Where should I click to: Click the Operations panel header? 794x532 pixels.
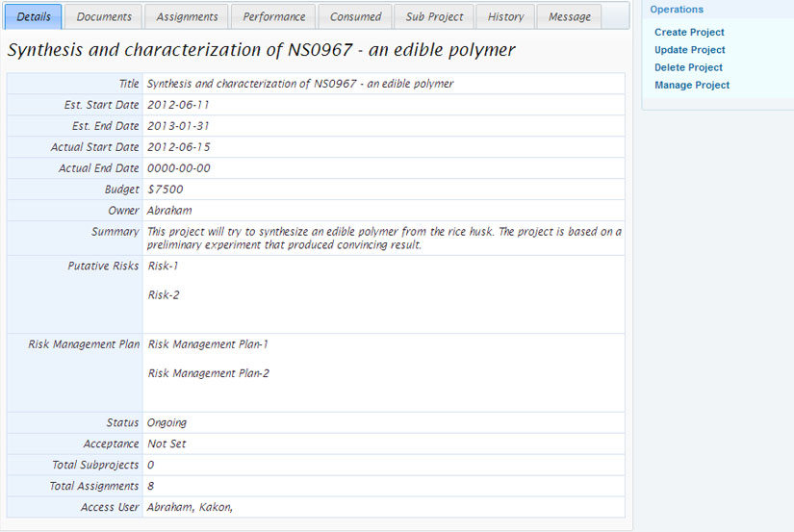(x=677, y=10)
